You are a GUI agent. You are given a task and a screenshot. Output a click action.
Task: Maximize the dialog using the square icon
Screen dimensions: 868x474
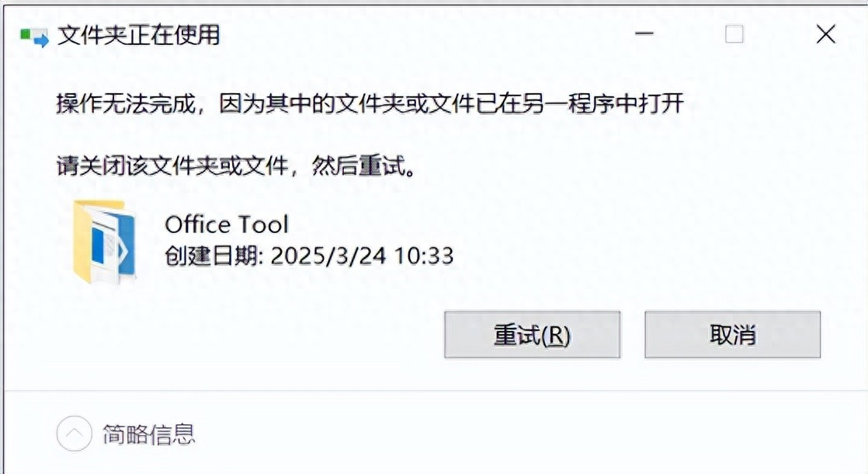(734, 33)
